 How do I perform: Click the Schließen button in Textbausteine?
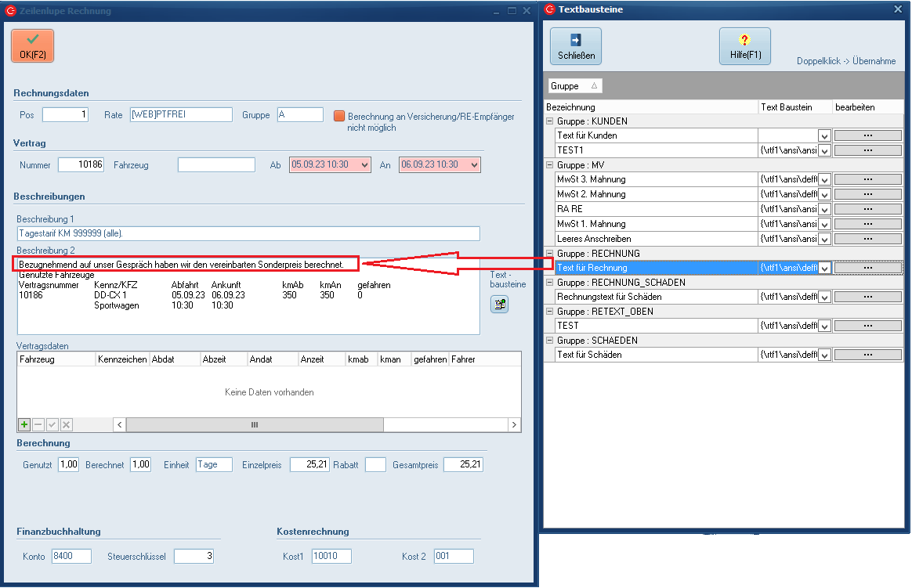(x=576, y=46)
